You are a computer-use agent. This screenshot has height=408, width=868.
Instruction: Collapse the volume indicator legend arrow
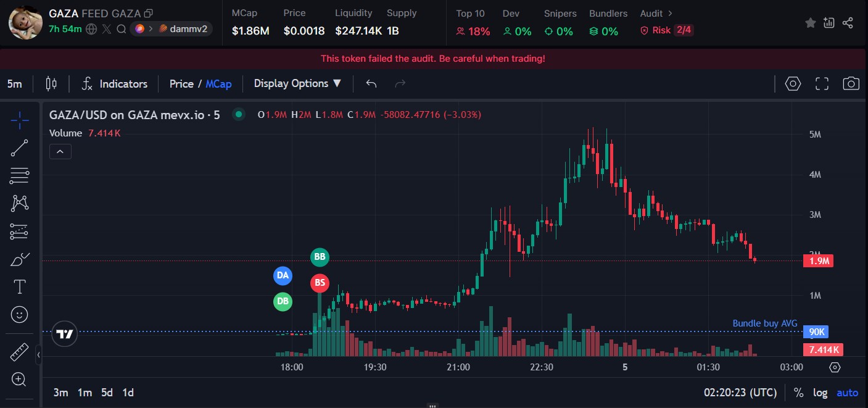coord(60,151)
